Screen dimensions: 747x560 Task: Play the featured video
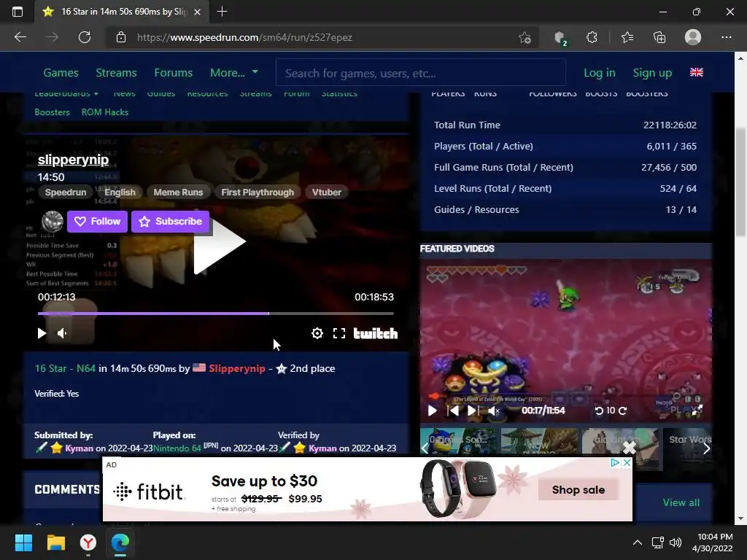pos(432,411)
